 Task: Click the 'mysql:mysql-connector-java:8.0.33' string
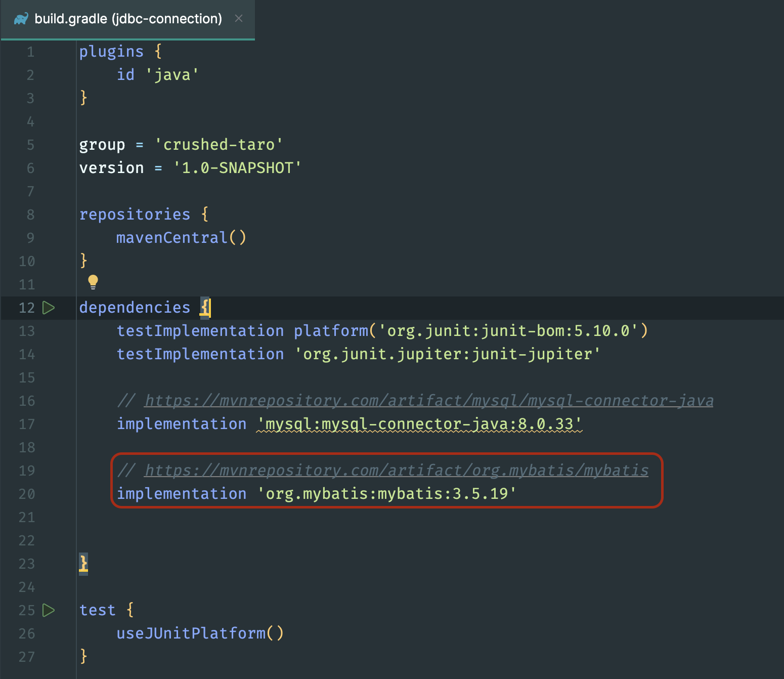click(419, 424)
